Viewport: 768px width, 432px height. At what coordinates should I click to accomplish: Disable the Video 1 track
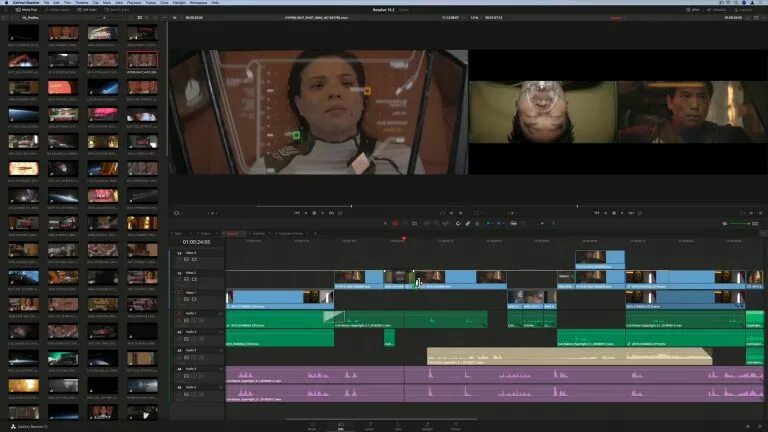point(194,299)
